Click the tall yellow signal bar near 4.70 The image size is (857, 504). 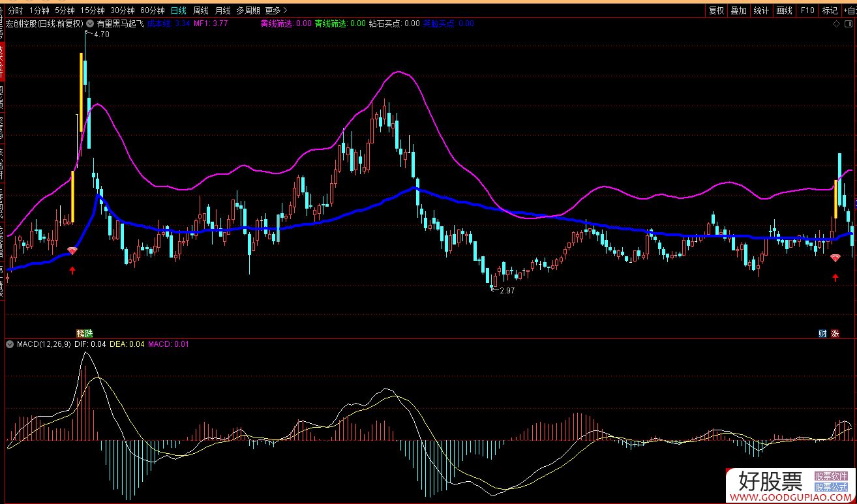click(x=82, y=92)
